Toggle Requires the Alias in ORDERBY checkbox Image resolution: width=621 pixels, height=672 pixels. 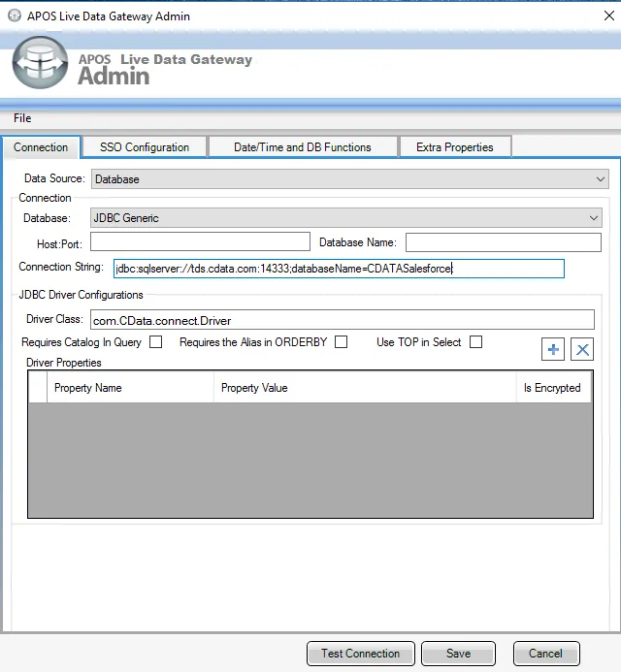tap(341, 342)
